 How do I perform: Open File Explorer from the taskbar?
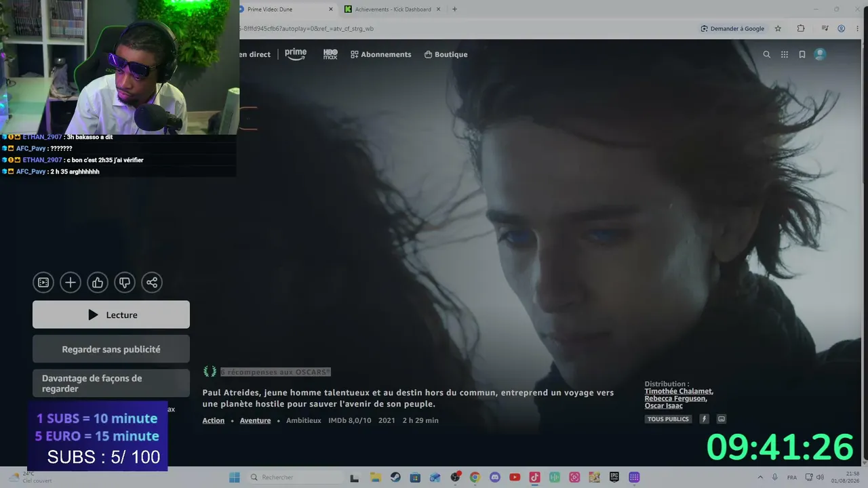tap(375, 477)
